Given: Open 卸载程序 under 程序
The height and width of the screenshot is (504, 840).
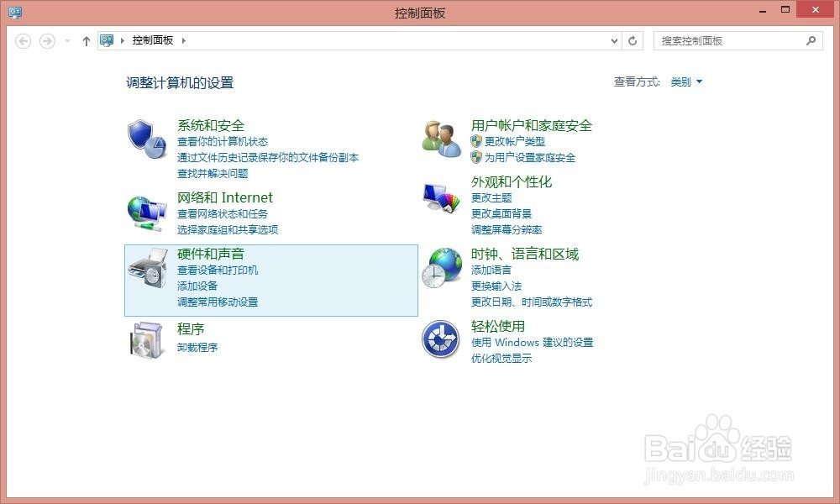Looking at the screenshot, I should [x=198, y=347].
